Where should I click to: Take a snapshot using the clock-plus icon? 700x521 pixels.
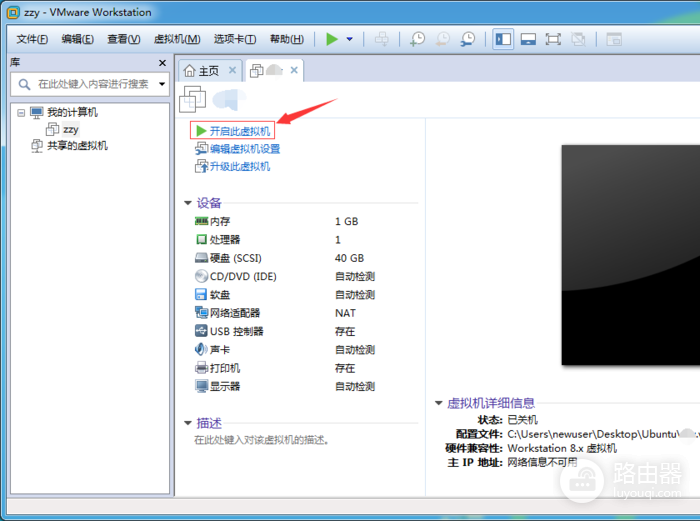tap(417, 39)
